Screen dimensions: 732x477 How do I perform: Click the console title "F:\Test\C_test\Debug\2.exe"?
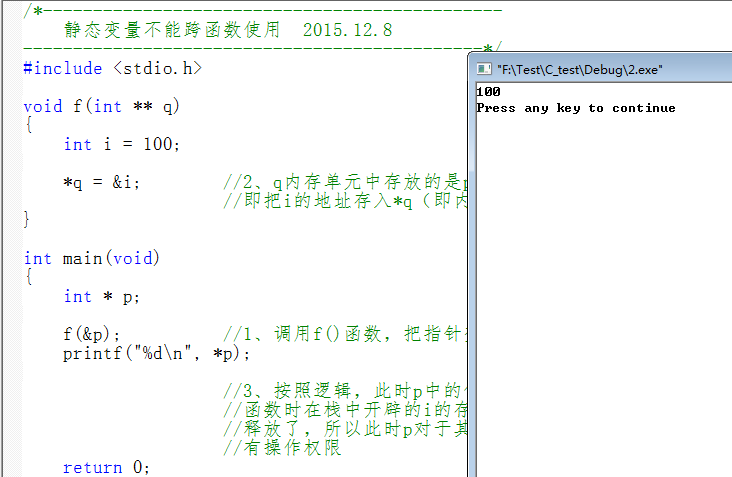[580, 70]
